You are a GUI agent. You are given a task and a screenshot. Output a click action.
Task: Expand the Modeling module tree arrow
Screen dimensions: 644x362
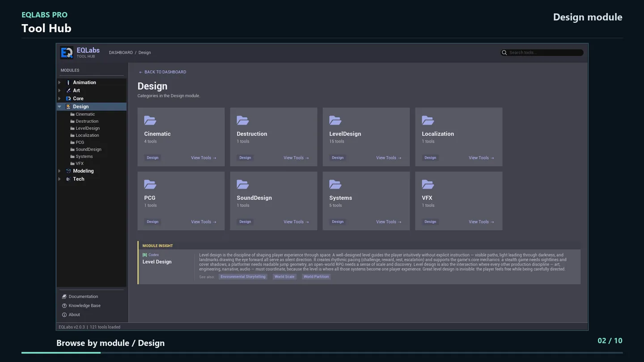(59, 171)
